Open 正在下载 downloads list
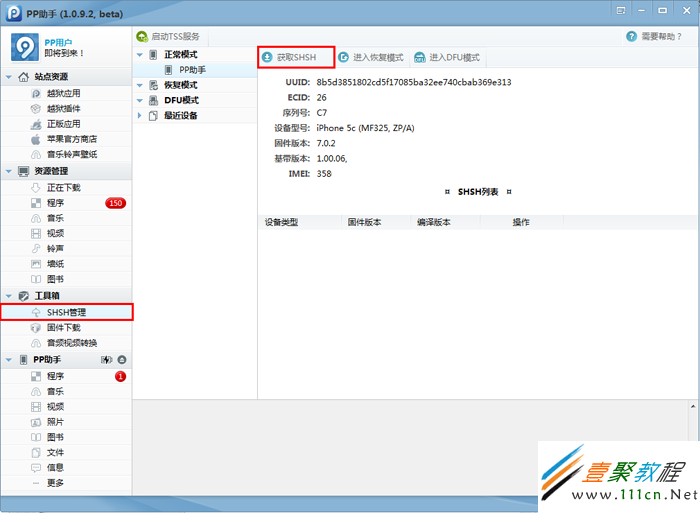The width and height of the screenshot is (700, 513). [x=66, y=188]
